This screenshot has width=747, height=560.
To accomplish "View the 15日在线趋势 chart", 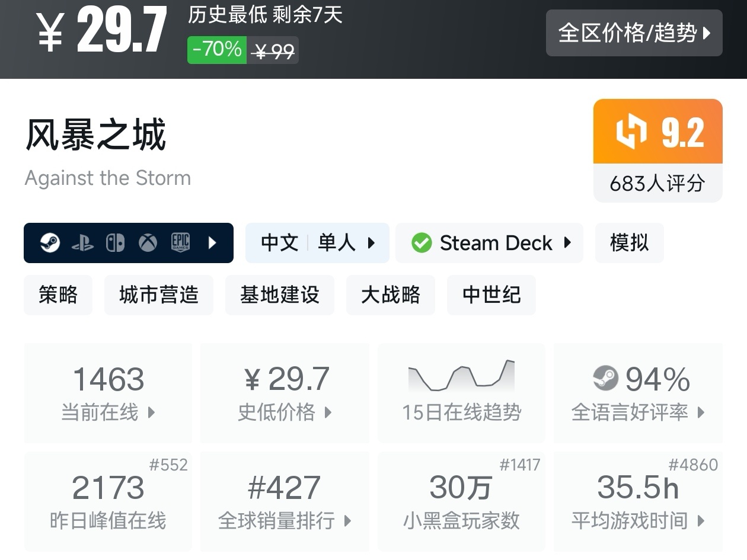I will click(461, 392).
